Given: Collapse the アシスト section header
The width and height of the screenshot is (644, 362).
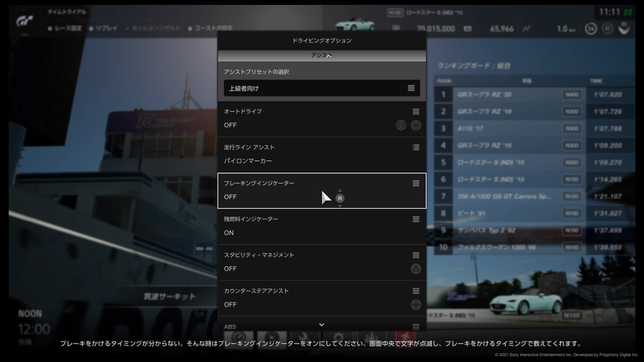Looking at the screenshot, I should [x=321, y=56].
